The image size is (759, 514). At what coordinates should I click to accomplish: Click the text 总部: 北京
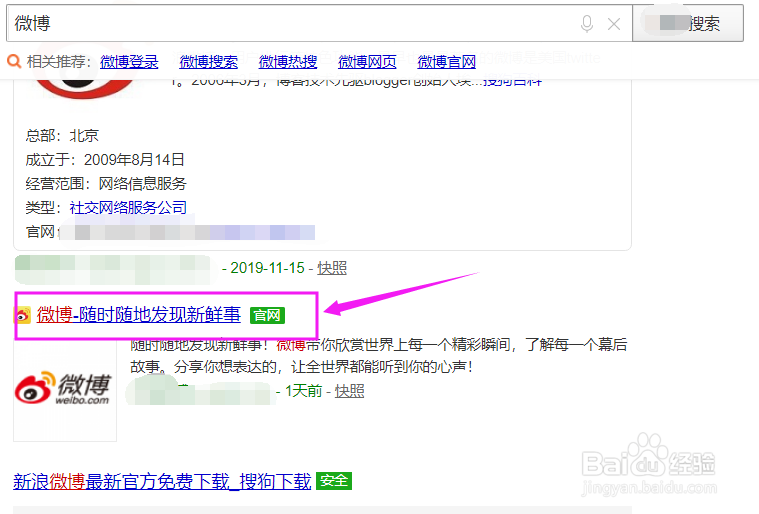(62, 135)
